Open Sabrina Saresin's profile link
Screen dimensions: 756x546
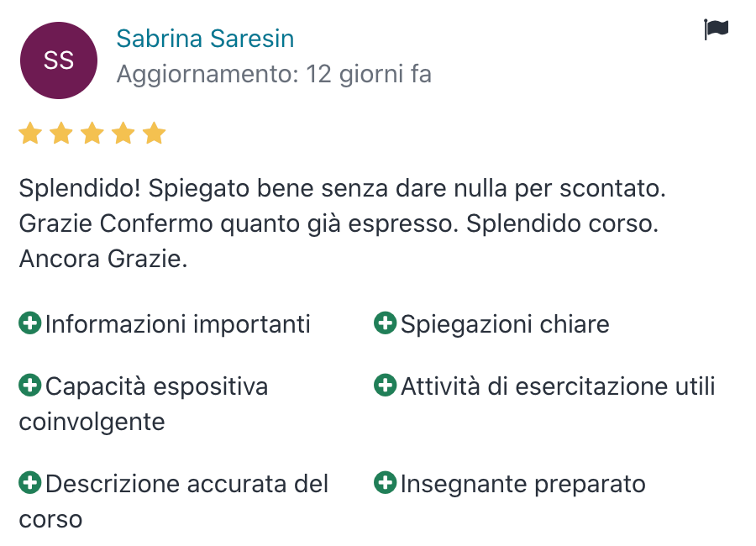click(205, 39)
